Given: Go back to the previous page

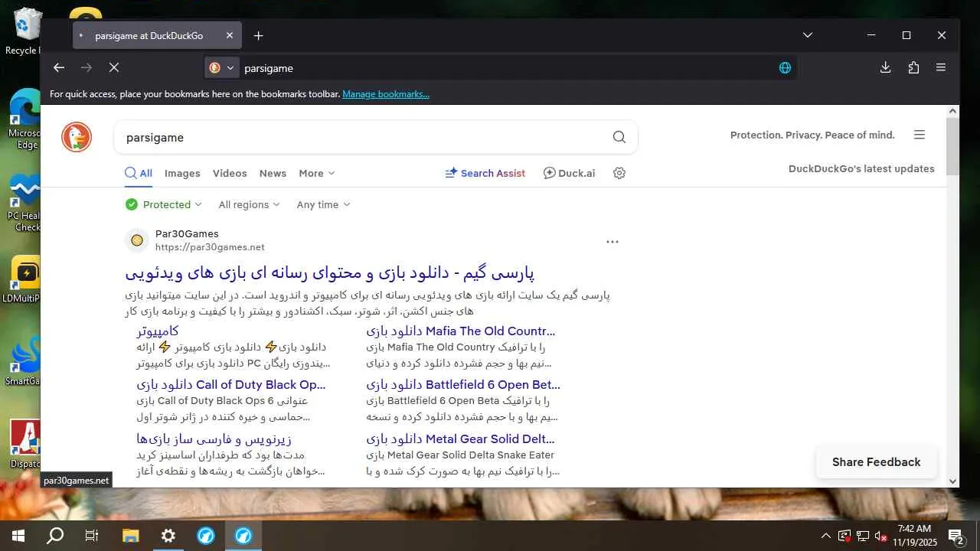Looking at the screenshot, I should 59,67.
